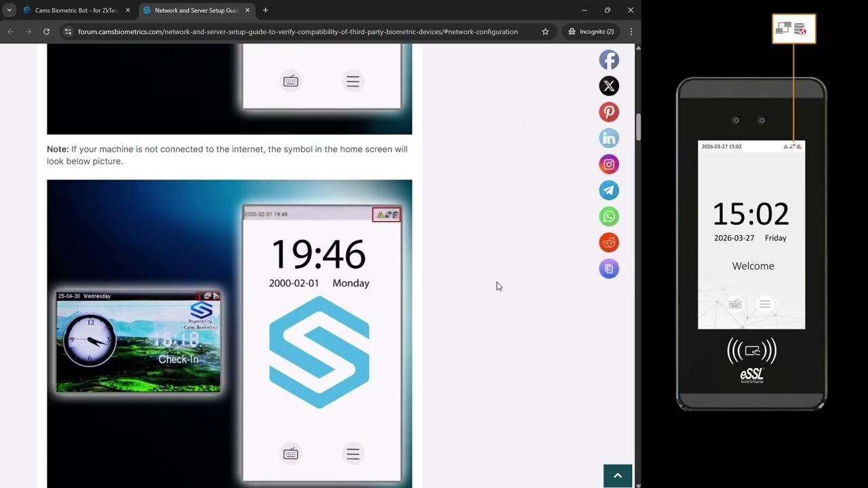Bookmark this page with the star icon

point(545,31)
